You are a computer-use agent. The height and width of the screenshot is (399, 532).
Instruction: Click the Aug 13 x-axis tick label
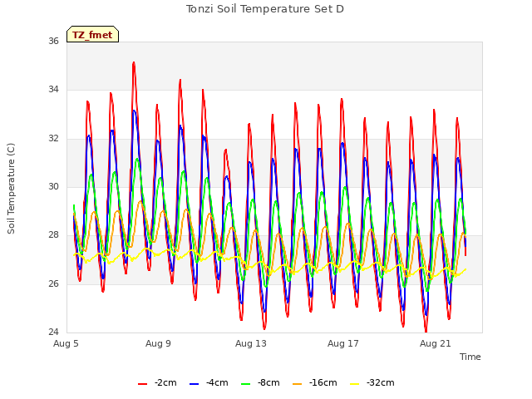[251, 343]
